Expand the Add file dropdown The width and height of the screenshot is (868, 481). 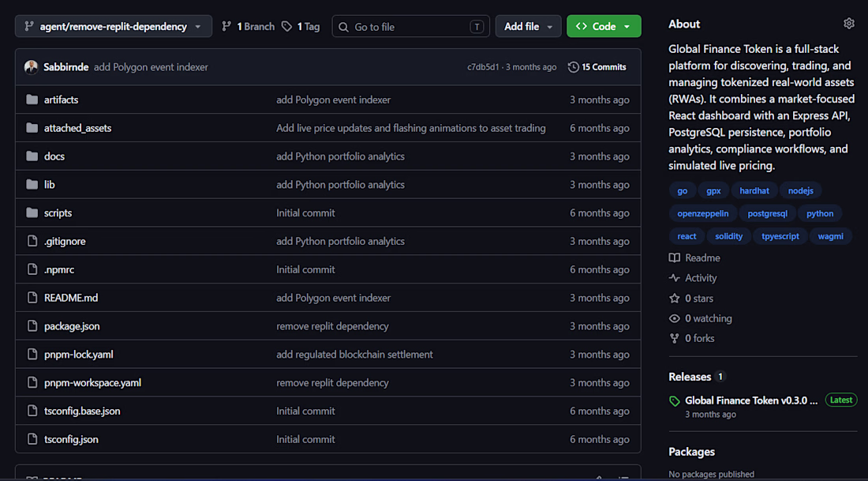(x=528, y=26)
